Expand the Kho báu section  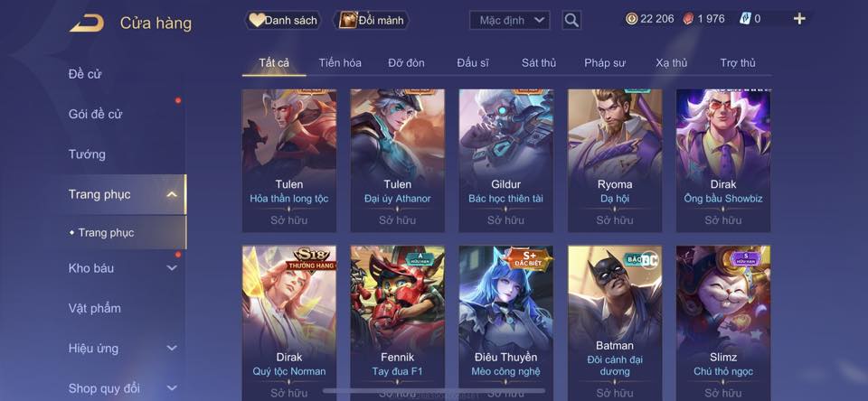point(172,268)
